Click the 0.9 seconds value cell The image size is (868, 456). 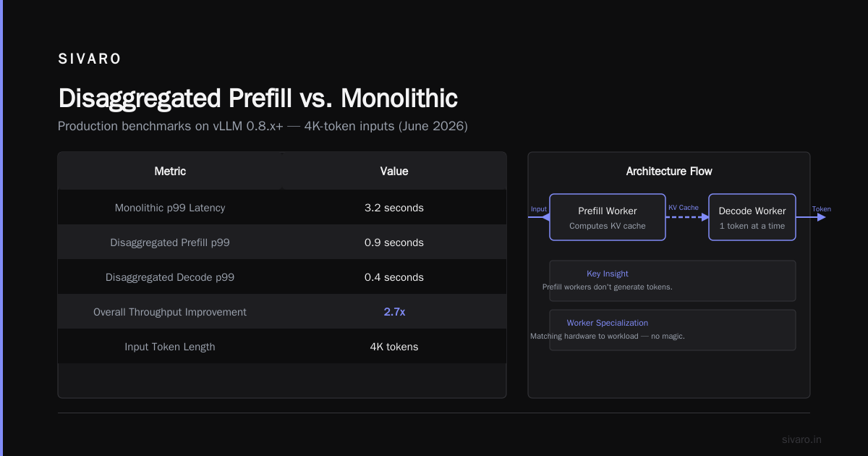pos(394,242)
